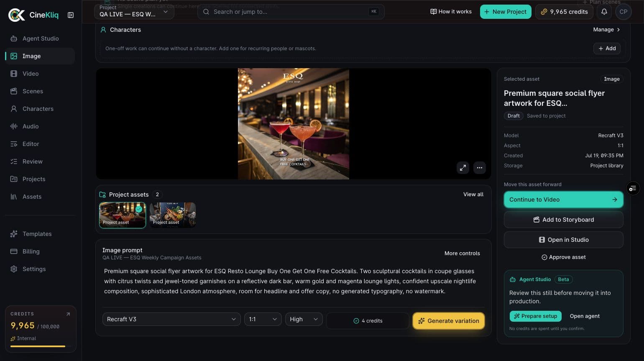Open the Audio section
Screen dimensions: 644x361
(40, 126)
